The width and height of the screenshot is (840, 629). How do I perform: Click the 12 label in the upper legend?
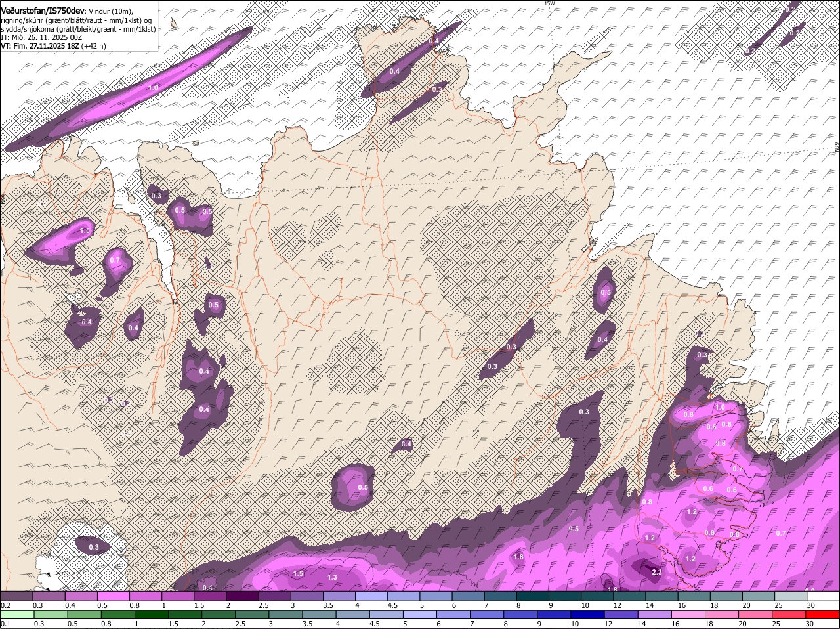point(617,605)
